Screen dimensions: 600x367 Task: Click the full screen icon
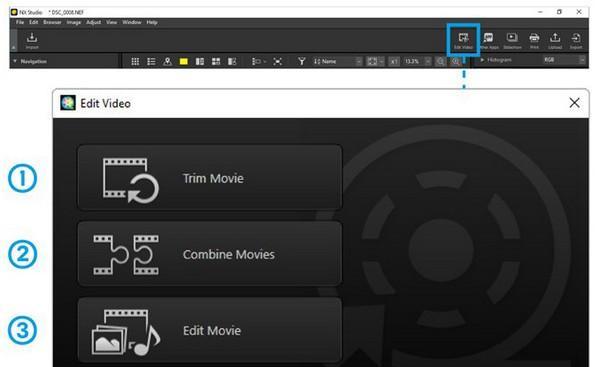pyautogui.click(x=277, y=61)
